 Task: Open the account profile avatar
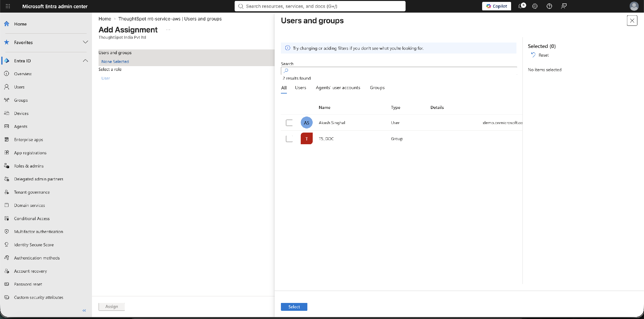tap(634, 6)
